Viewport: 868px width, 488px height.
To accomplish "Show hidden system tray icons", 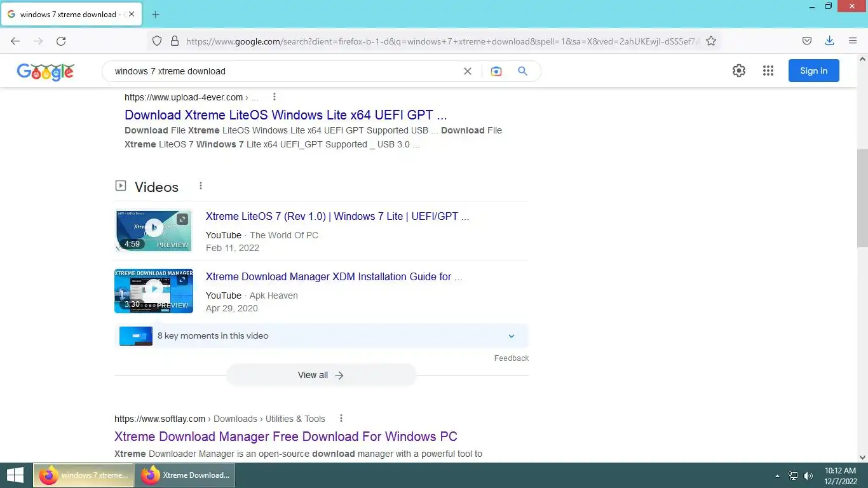I will pos(777,476).
